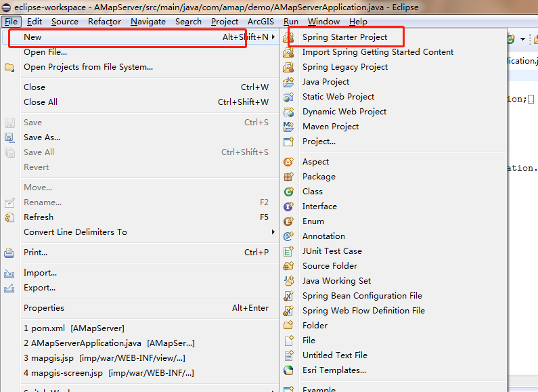The width and height of the screenshot is (538, 392).
Task: Click the Aspect icon
Action: [288, 162]
